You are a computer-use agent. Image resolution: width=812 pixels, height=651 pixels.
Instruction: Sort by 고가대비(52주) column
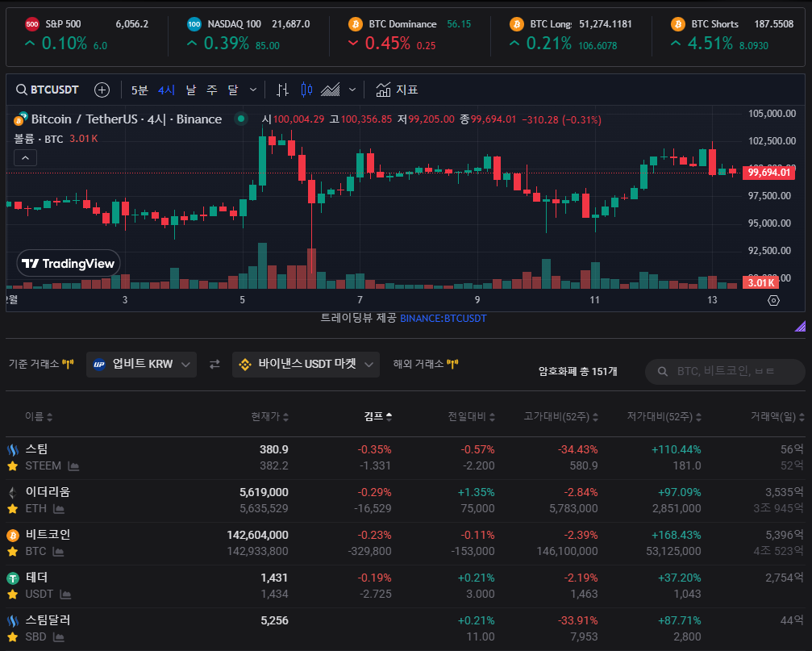561,416
